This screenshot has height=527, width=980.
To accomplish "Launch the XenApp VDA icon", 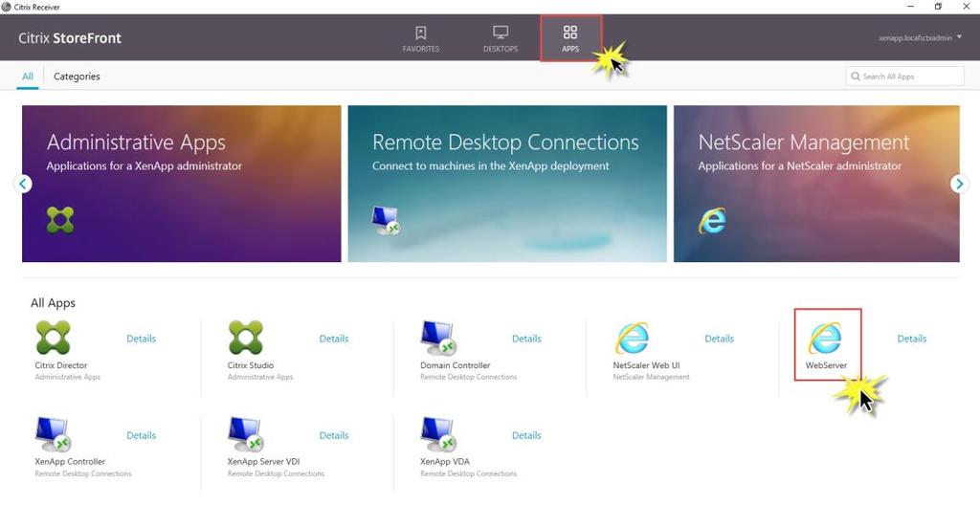I will point(438,434).
